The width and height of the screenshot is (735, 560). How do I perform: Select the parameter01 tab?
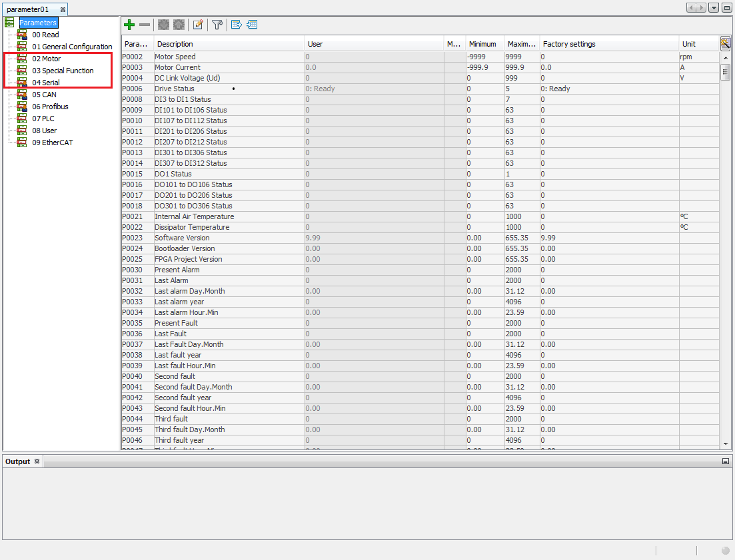pos(28,9)
